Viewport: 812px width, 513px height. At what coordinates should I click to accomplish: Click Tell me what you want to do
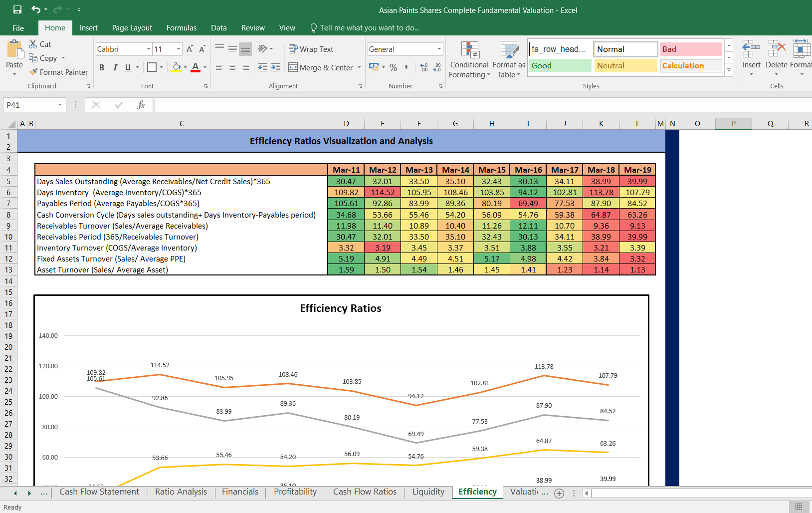[x=365, y=28]
